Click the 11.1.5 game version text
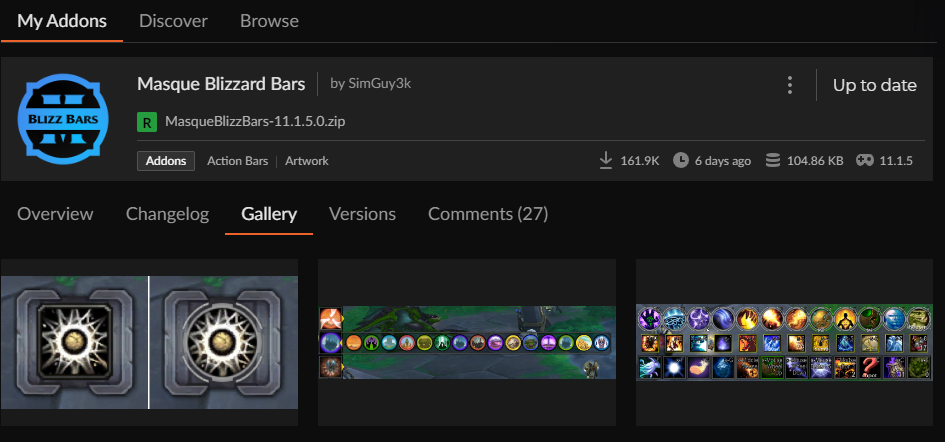945x442 pixels. [x=896, y=161]
